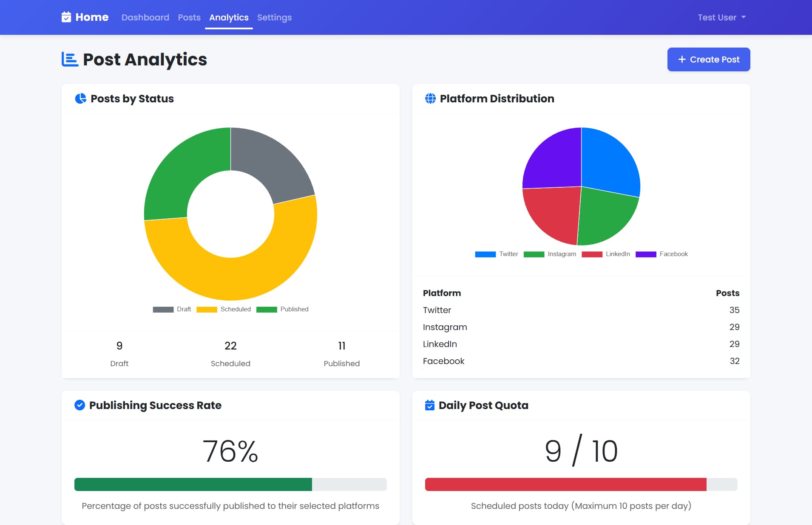Click the plus icon inside Create Post button

681,59
